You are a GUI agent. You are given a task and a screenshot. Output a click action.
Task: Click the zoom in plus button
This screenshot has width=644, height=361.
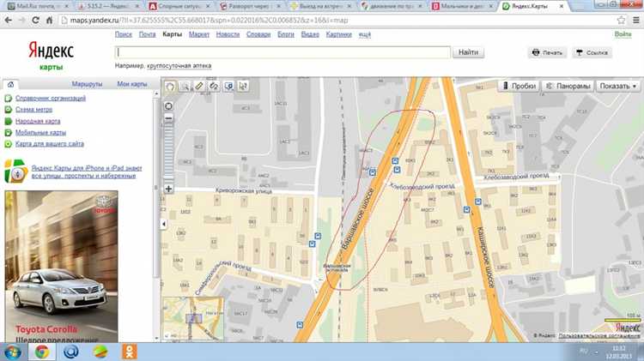pos(168,189)
